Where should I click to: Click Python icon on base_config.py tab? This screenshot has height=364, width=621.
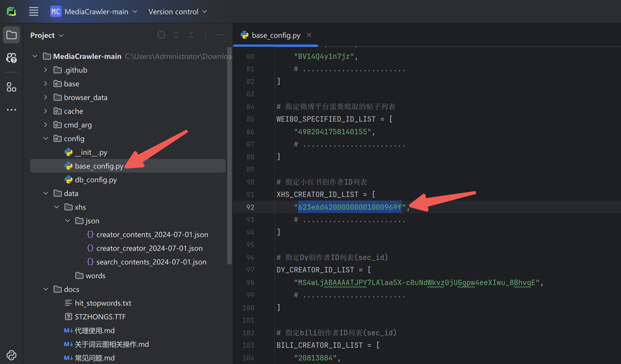[244, 35]
